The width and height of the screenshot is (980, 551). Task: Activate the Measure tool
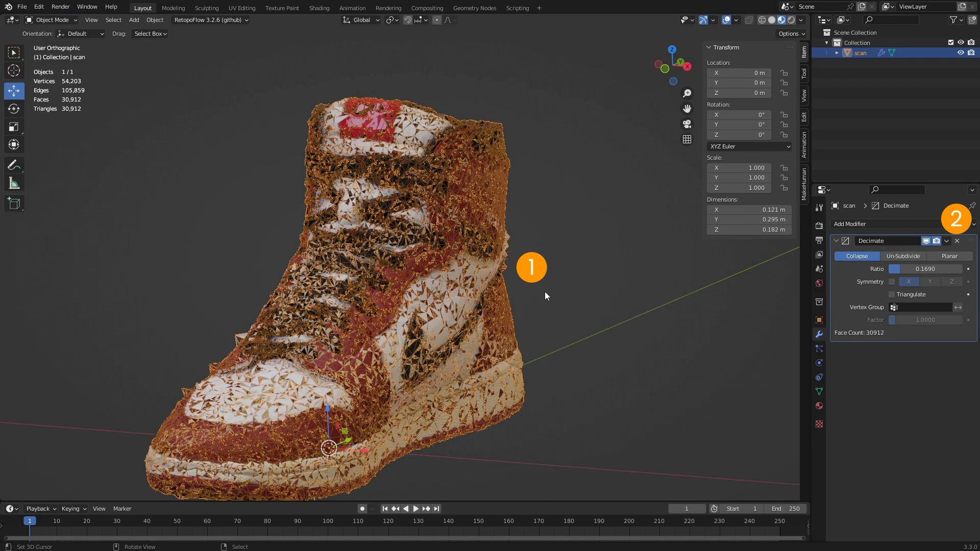[x=14, y=182]
